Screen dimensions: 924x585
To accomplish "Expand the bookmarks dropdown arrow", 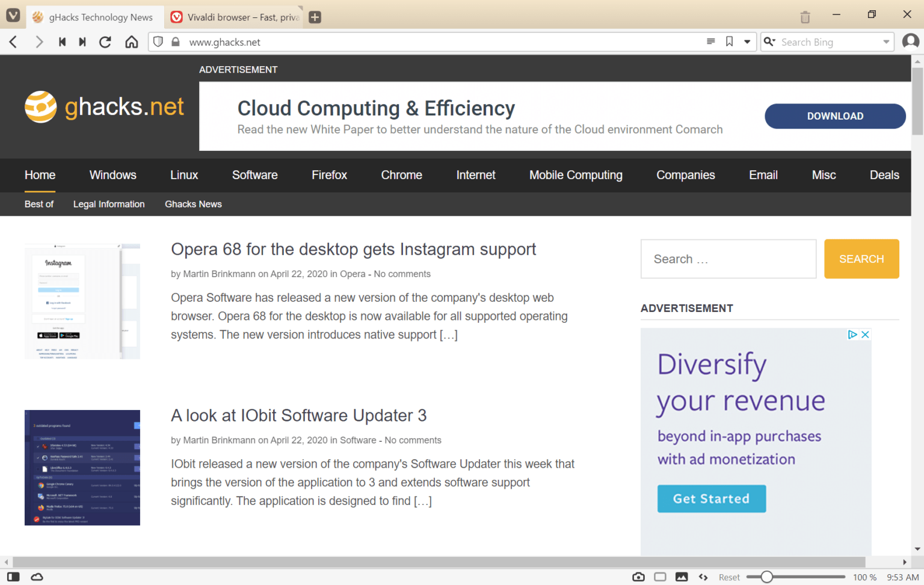I will [746, 41].
